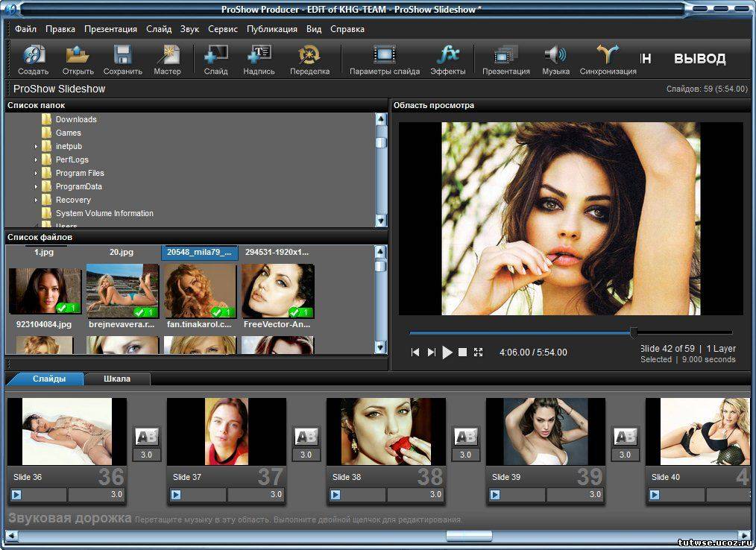This screenshot has width=756, height=550.
Task: Select the Slide 38 thumbnail
Action: [385, 432]
